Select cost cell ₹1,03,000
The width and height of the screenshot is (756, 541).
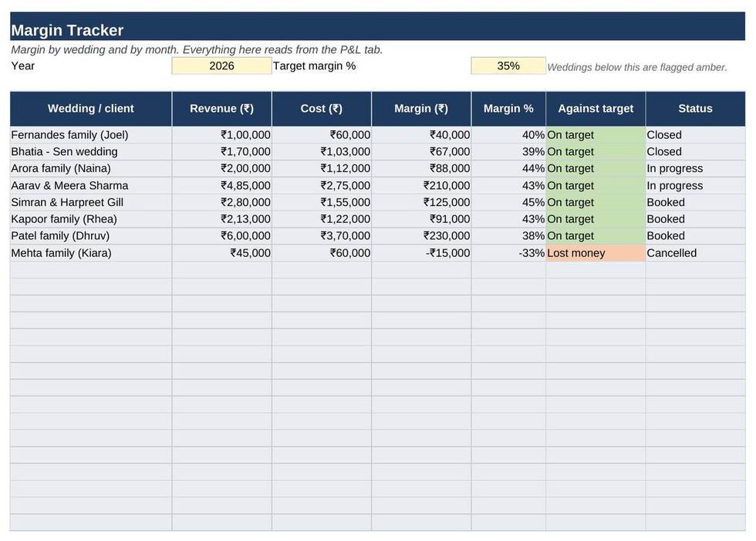(x=322, y=152)
